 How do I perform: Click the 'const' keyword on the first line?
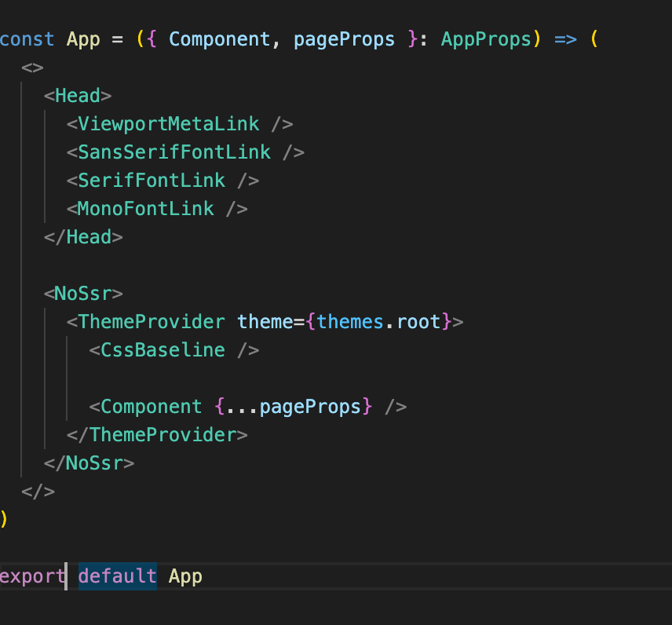tap(27, 39)
